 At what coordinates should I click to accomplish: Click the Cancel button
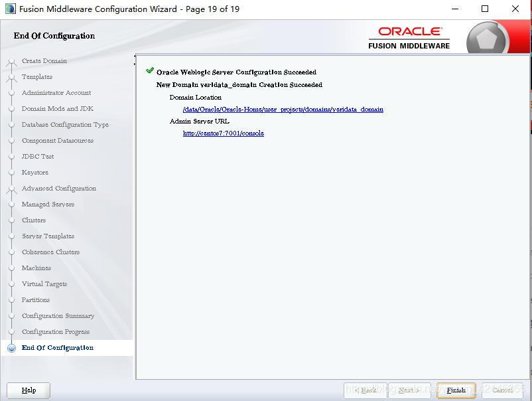click(x=503, y=390)
